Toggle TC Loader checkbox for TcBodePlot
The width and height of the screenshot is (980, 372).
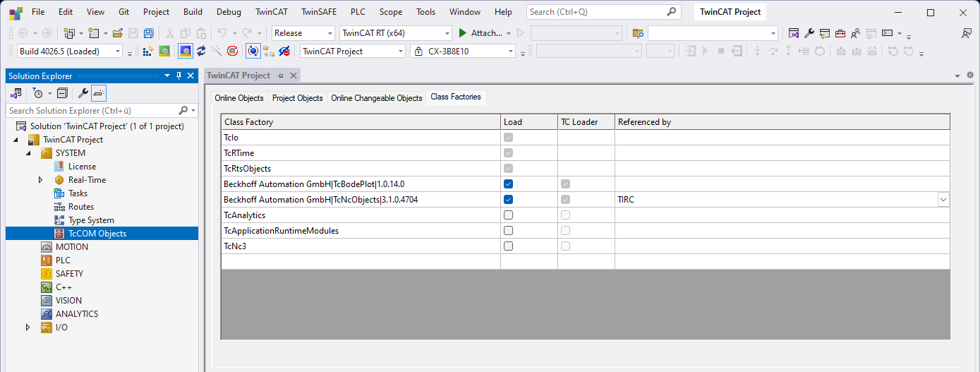coord(565,184)
